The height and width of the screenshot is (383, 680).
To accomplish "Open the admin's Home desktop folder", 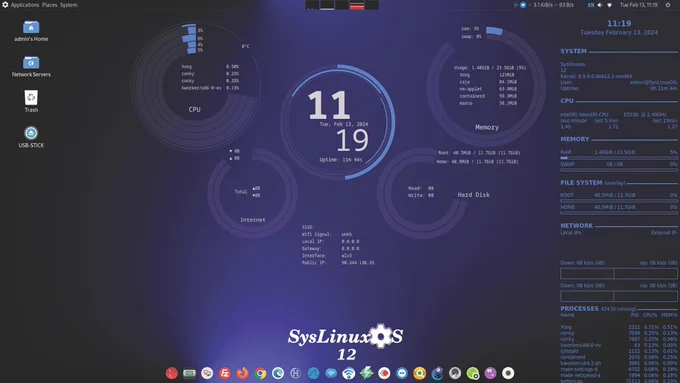I will pos(31,31).
